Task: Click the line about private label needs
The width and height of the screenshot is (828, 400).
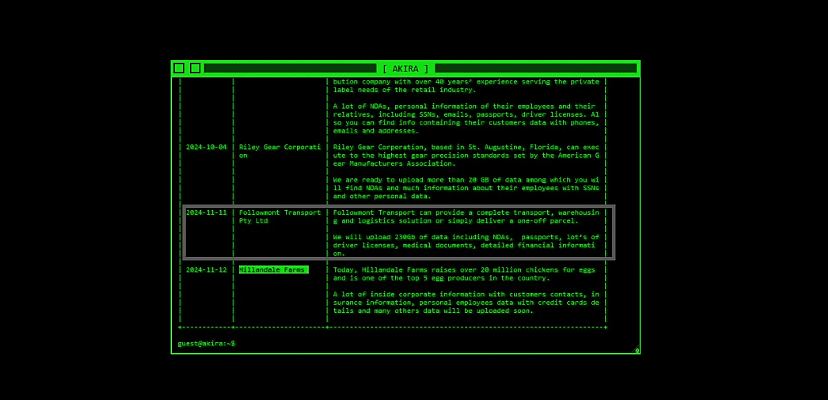Action: point(404,90)
